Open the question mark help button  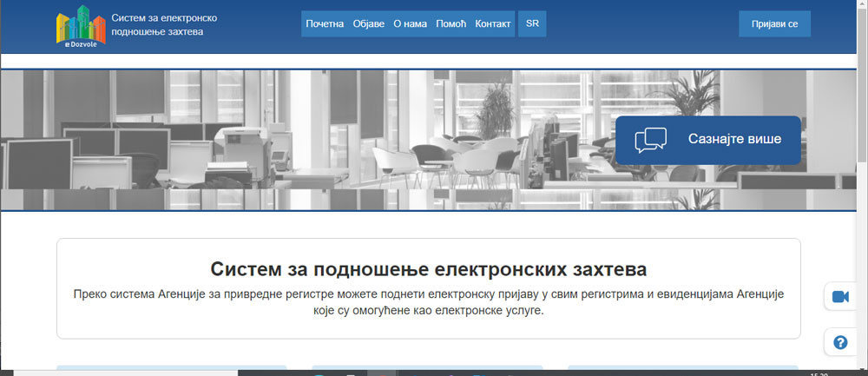(840, 342)
